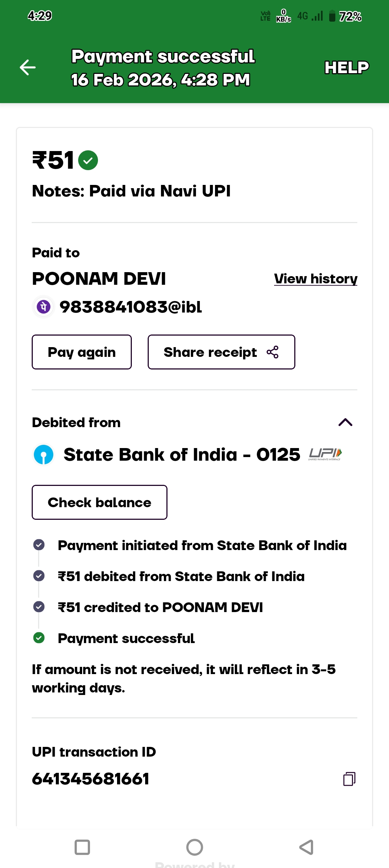The image size is (389, 868).
Task: Tap the Payment initiated step checkmark
Action: [x=39, y=545]
